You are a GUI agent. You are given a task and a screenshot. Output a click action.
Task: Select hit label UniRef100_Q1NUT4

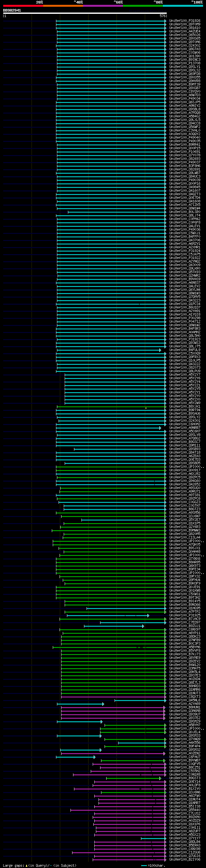[x=185, y=799]
